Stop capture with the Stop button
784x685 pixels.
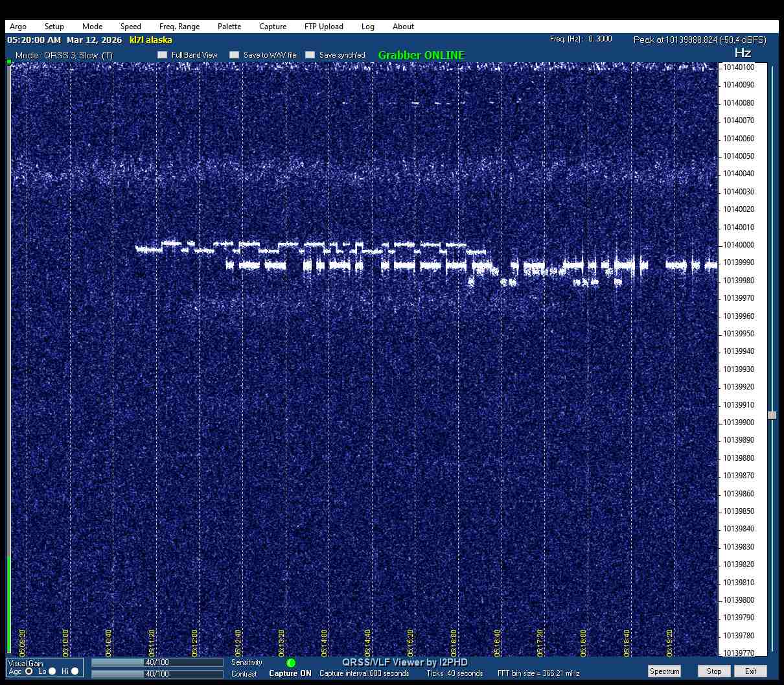pos(714,671)
